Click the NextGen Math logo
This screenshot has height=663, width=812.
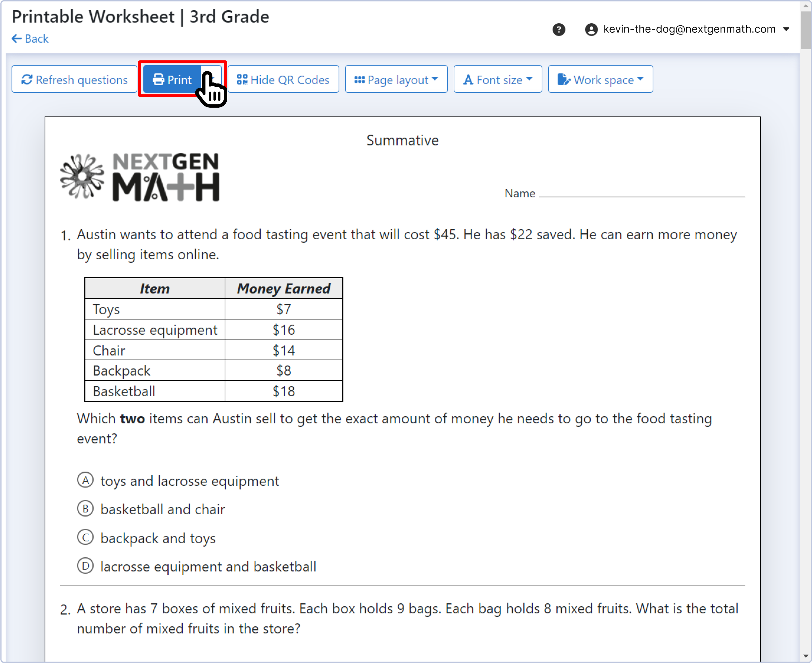(140, 177)
